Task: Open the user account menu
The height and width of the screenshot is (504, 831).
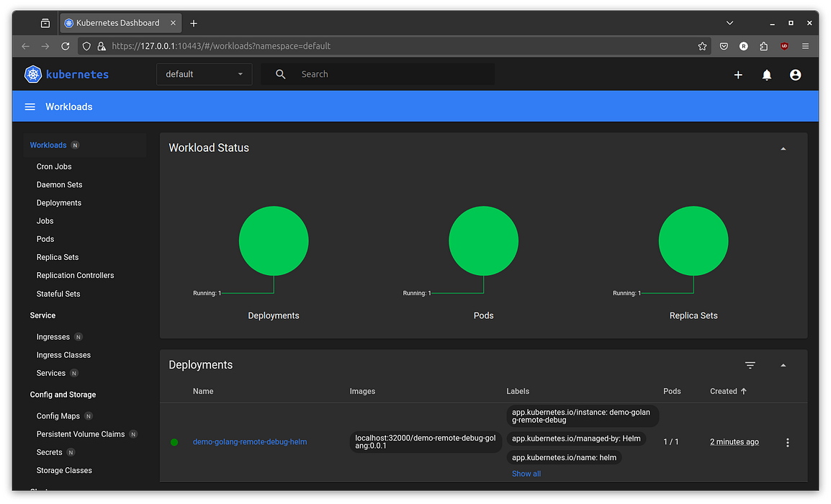Action: point(795,74)
